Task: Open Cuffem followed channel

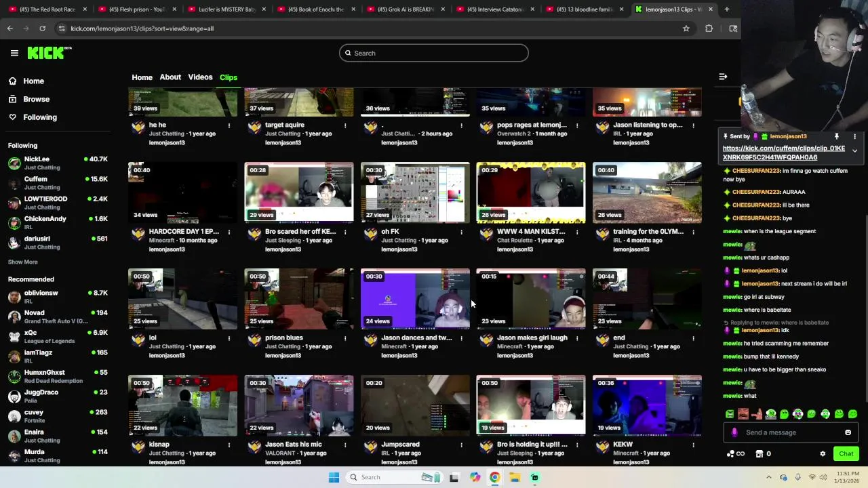Action: pyautogui.click(x=58, y=183)
